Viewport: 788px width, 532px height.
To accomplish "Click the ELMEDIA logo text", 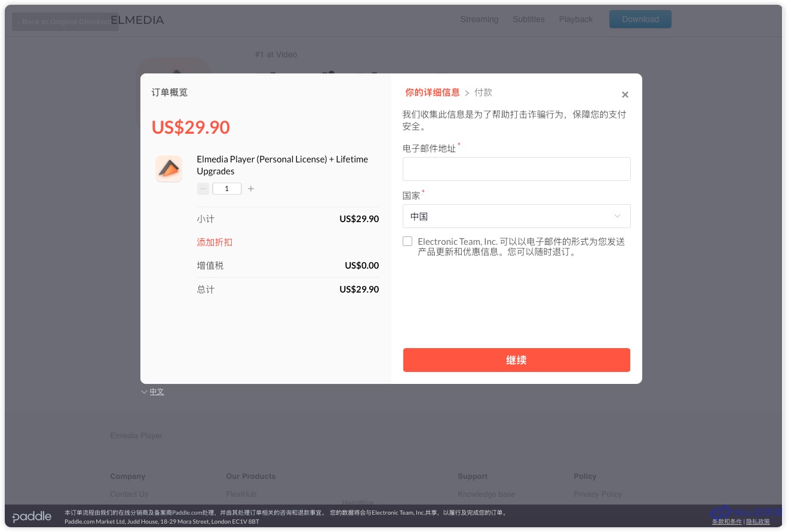I will [x=137, y=20].
